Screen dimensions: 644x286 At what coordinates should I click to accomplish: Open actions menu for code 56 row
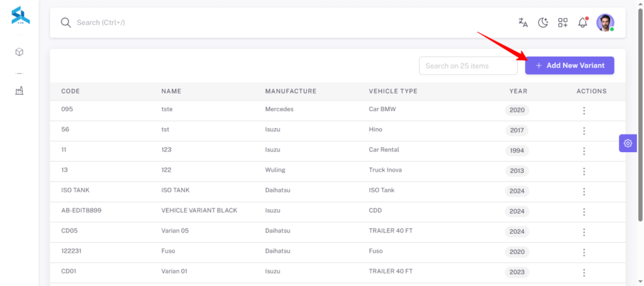coord(584,131)
